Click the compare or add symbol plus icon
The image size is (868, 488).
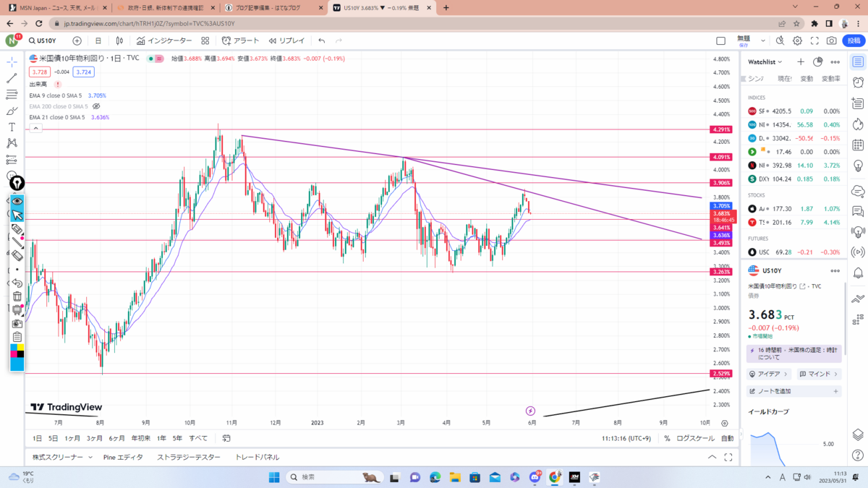pos(77,41)
